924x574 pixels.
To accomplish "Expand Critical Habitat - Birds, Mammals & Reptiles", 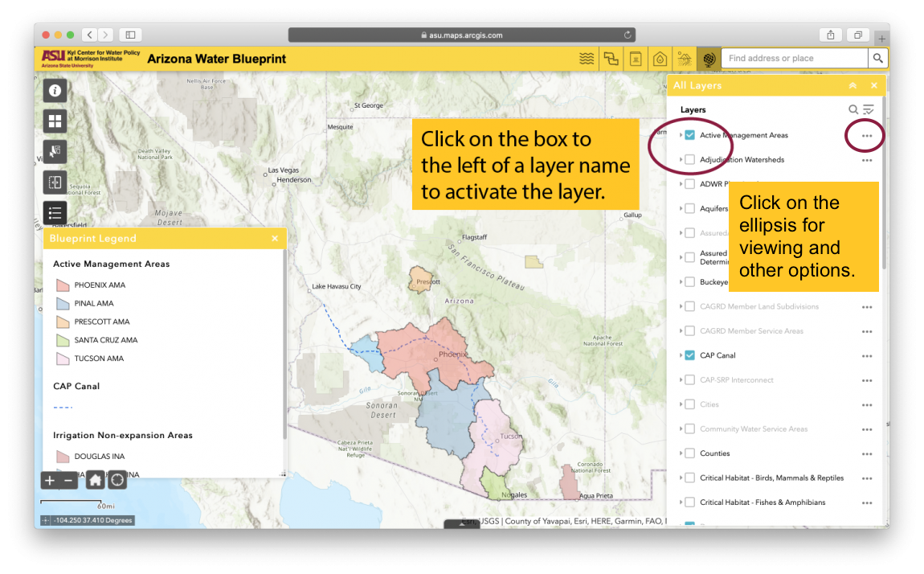I will pos(681,478).
